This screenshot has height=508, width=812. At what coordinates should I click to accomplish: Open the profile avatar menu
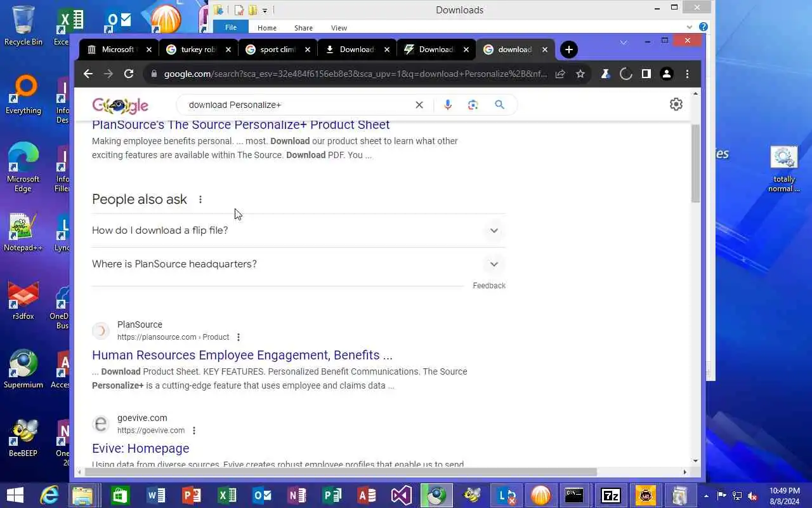[666, 74]
